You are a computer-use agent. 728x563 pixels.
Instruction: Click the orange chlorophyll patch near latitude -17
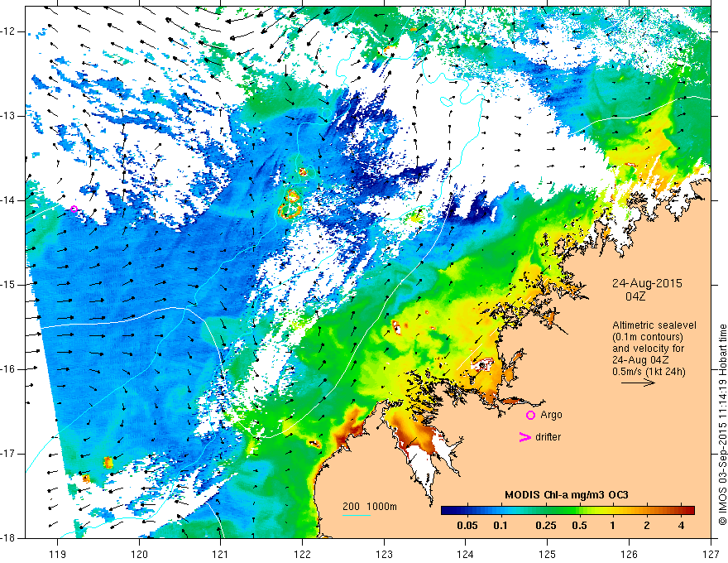click(x=108, y=462)
